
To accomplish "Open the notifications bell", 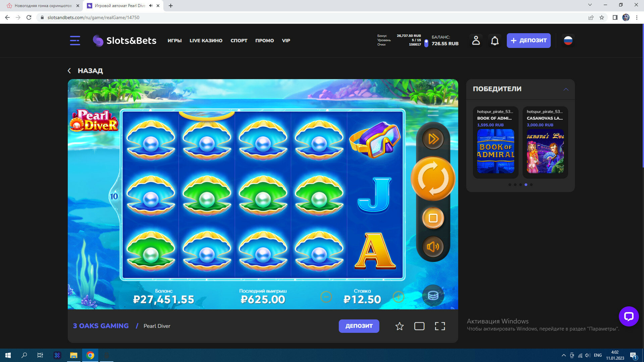I will click(495, 41).
